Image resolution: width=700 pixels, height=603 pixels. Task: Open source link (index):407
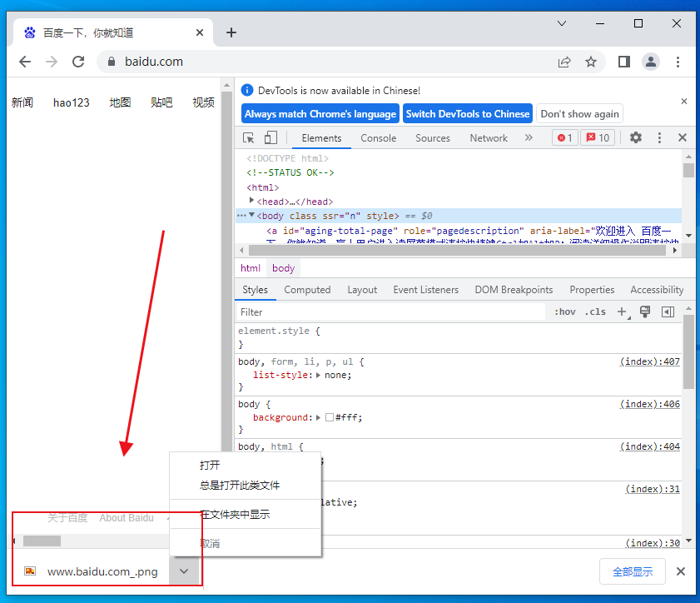649,361
